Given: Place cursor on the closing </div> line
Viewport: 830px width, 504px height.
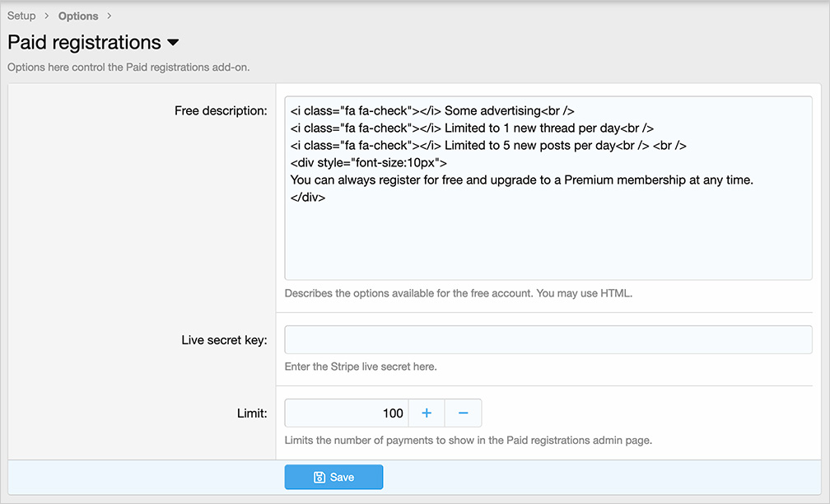Looking at the screenshot, I should [308, 198].
